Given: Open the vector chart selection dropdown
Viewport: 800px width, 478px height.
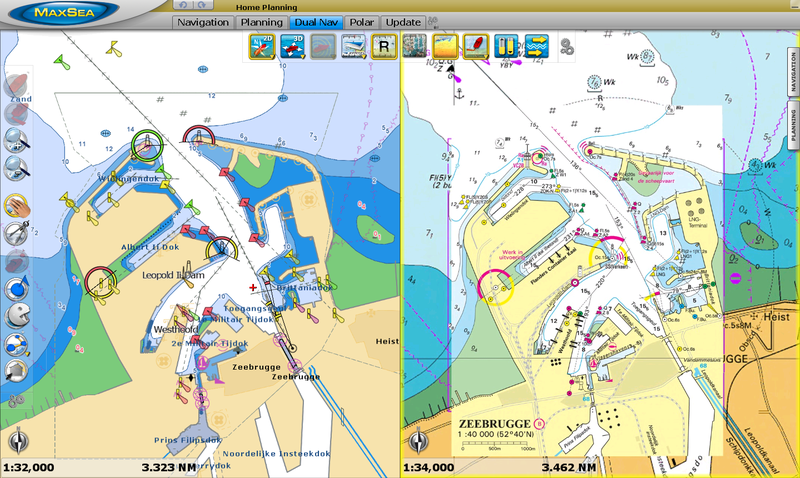Looking at the screenshot, I should click(x=354, y=45).
